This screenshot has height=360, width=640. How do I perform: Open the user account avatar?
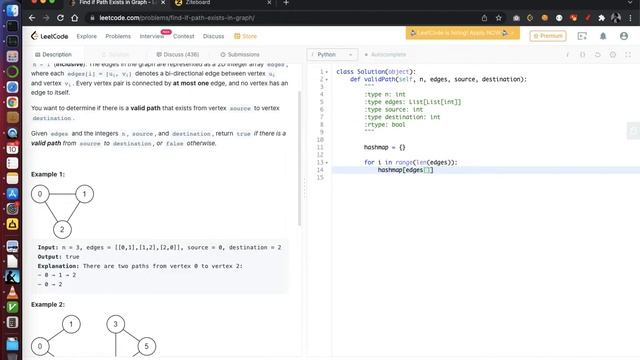pos(624,36)
